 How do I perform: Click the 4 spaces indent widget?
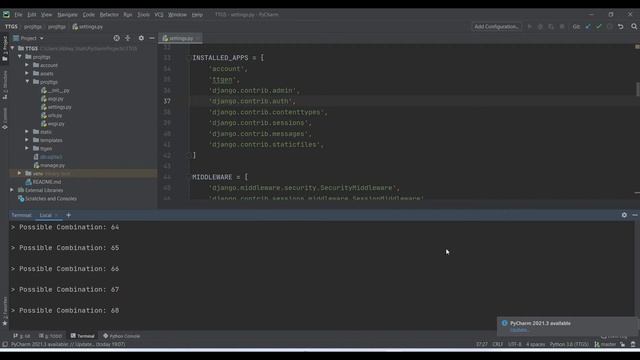[535, 344]
